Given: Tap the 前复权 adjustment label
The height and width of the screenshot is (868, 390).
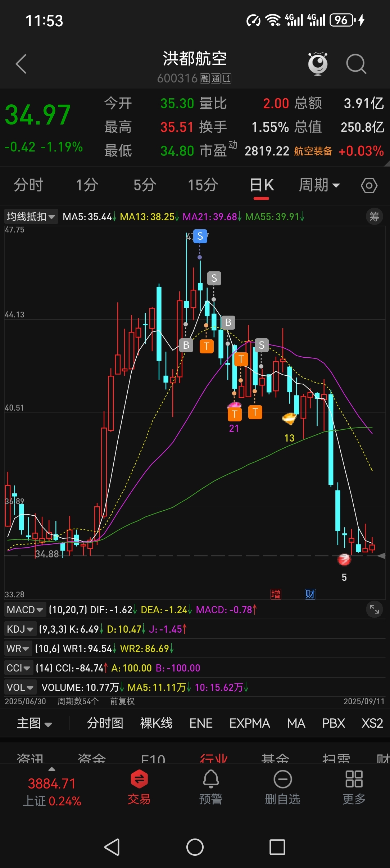Looking at the screenshot, I should [122, 701].
